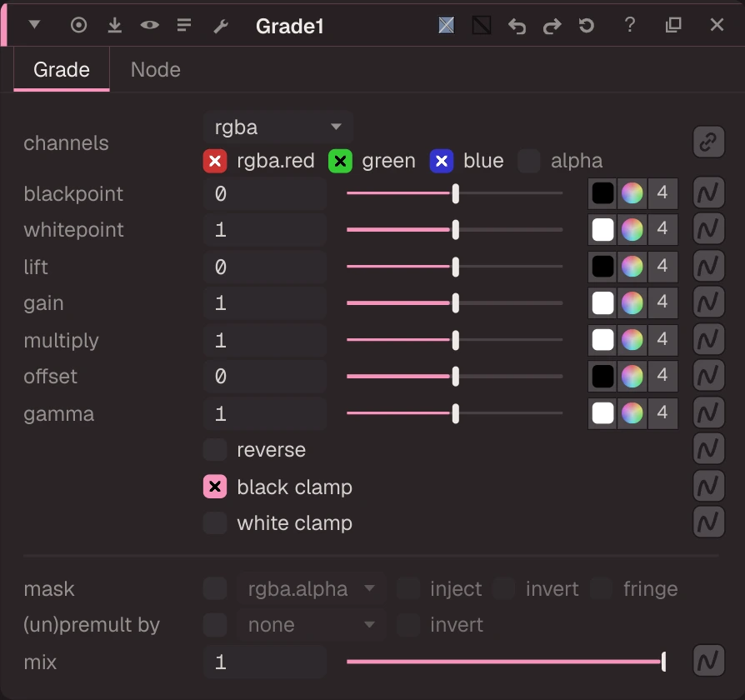Uncheck the black clamp checkbox
The image size is (745, 700).
215,487
